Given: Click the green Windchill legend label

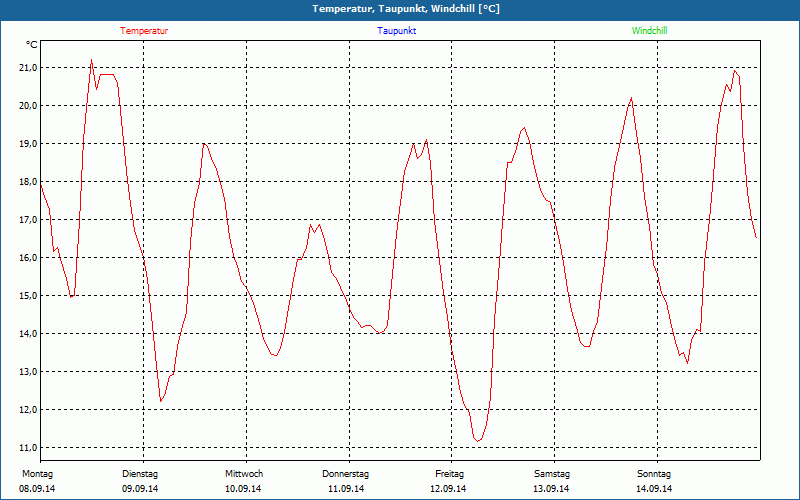Looking at the screenshot, I should coord(649,31).
